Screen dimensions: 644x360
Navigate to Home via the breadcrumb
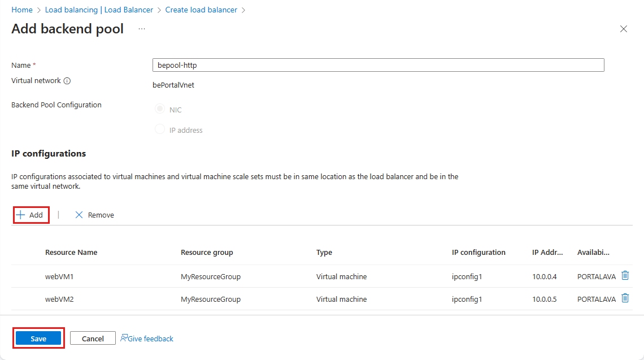click(22, 10)
